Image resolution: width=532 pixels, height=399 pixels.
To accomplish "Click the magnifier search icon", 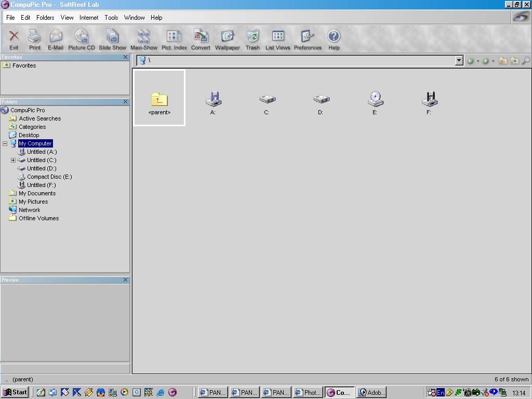I will point(526,61).
